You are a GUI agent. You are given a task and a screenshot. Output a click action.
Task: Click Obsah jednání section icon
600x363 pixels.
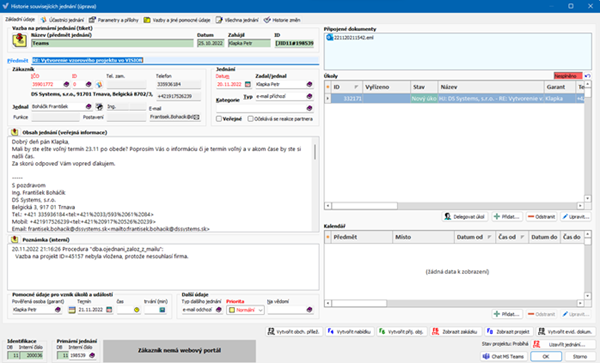pos(15,132)
